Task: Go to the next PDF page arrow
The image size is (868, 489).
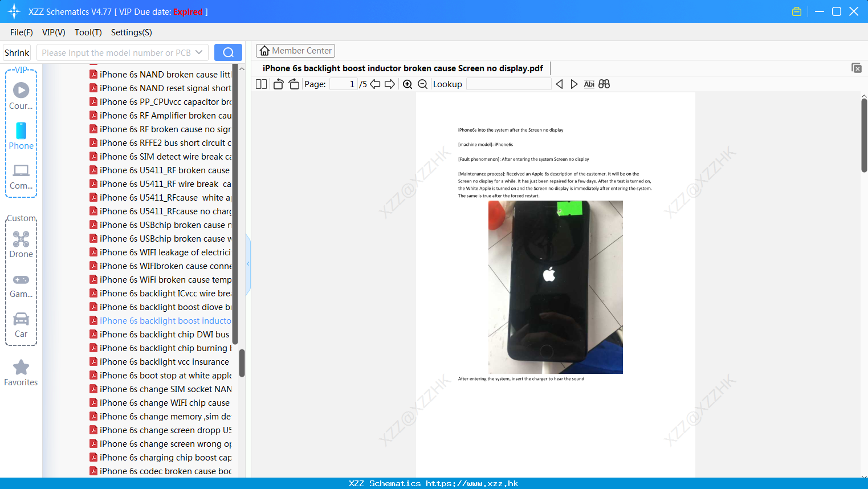Action: point(390,84)
